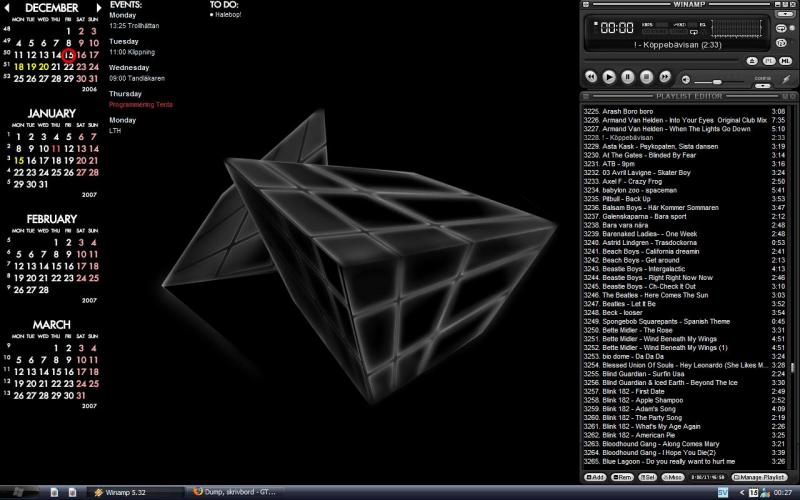Viewport: 800px width, 500px height.
Task: Start playback with Winamp's play button
Action: (609, 77)
